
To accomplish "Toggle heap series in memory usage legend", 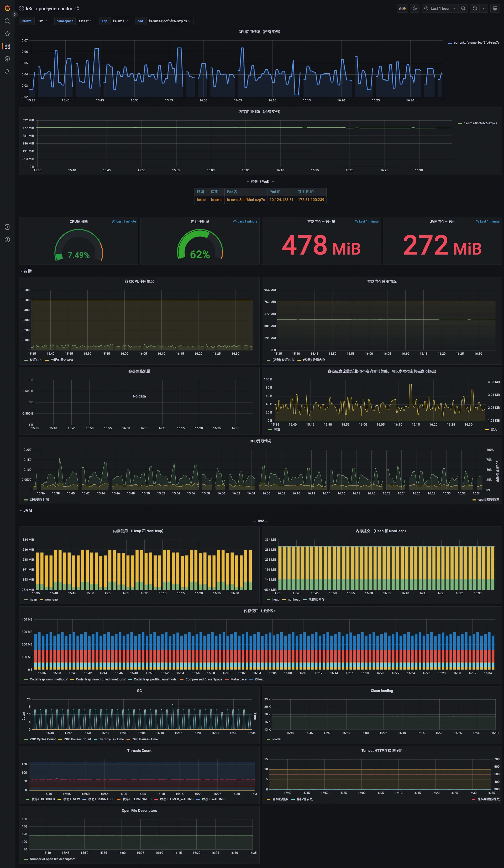I will pos(33,599).
